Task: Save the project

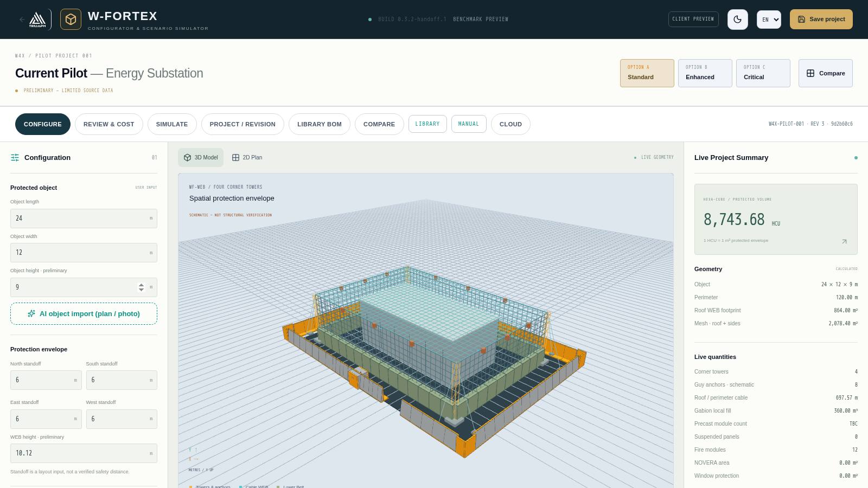Action: (821, 20)
